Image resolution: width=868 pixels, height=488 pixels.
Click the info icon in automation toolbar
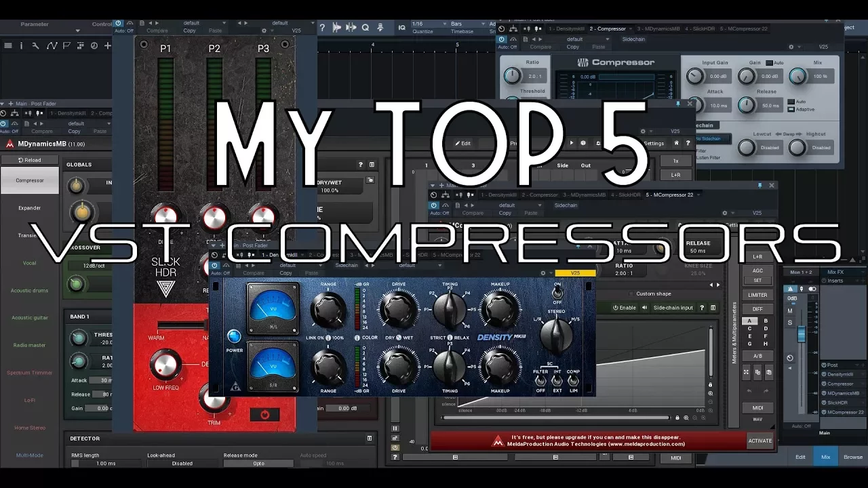coord(22,45)
